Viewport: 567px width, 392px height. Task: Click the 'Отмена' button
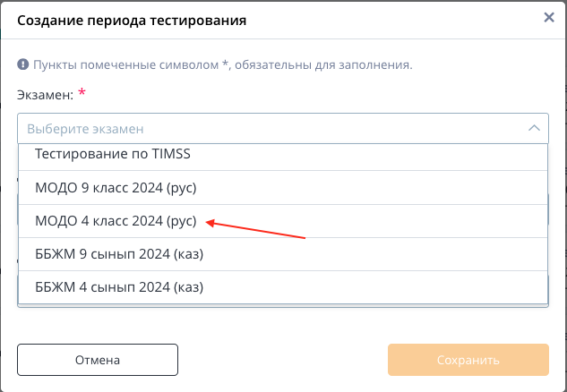coord(98,360)
